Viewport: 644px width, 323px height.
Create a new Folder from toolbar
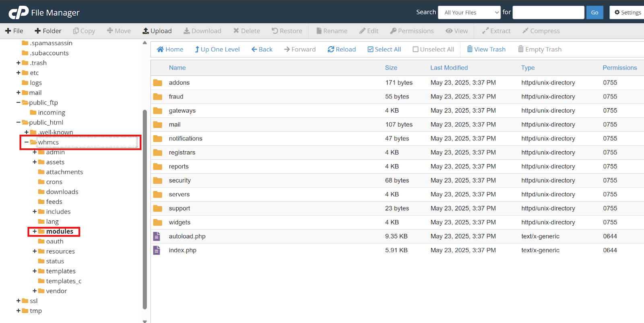click(48, 31)
